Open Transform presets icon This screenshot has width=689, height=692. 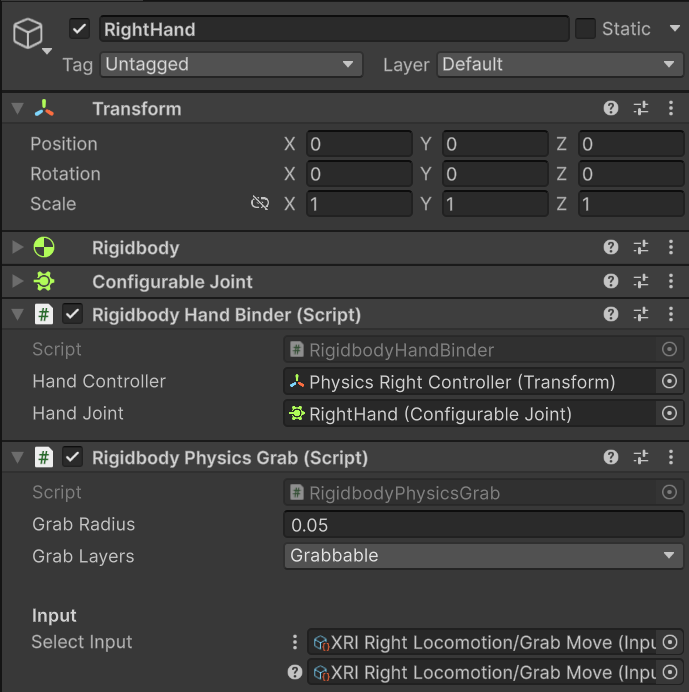(x=641, y=108)
